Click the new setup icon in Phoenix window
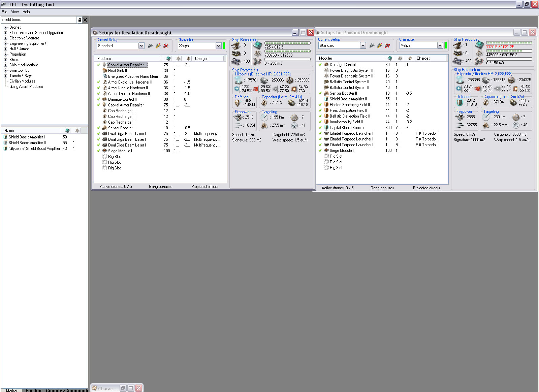Screen dimensions: 539x392 (x=372, y=45)
